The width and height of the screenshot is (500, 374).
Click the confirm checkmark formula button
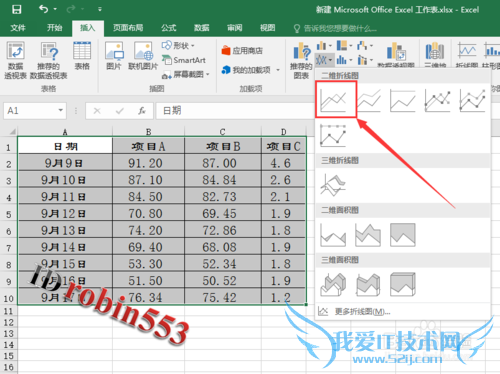(x=119, y=111)
